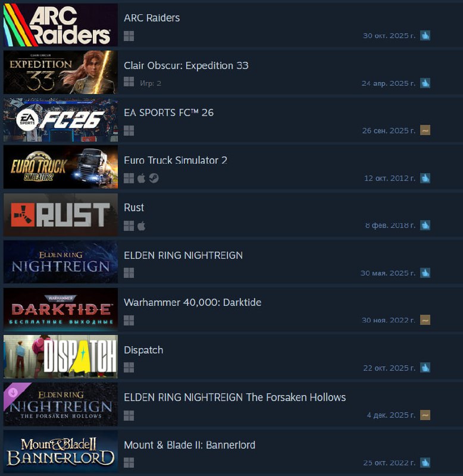Click the thumbs-up review icon for Dispatch

click(x=425, y=368)
